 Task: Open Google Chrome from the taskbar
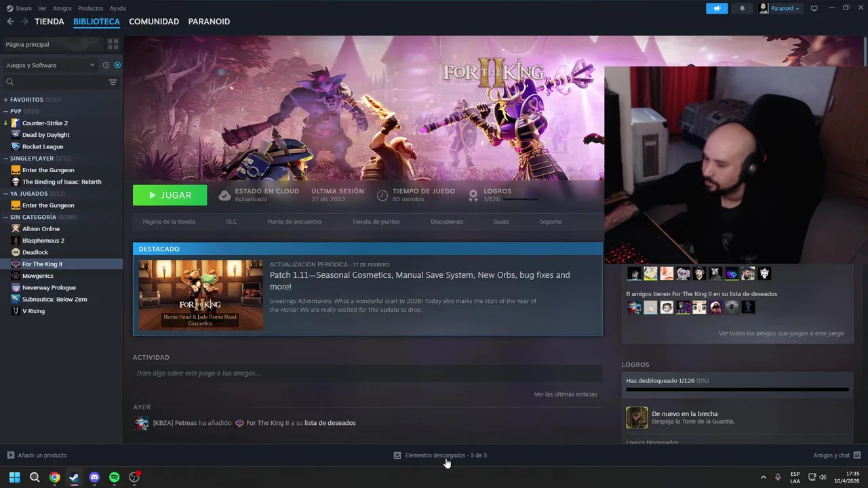[54, 477]
